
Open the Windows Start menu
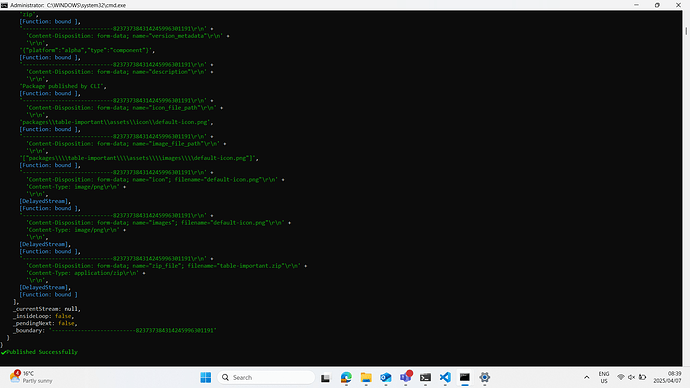pos(206,377)
